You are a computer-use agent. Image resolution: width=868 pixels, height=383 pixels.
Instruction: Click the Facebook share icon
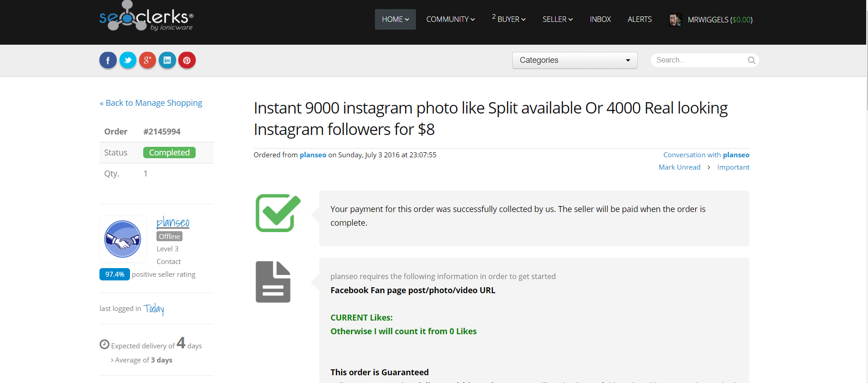click(x=108, y=60)
